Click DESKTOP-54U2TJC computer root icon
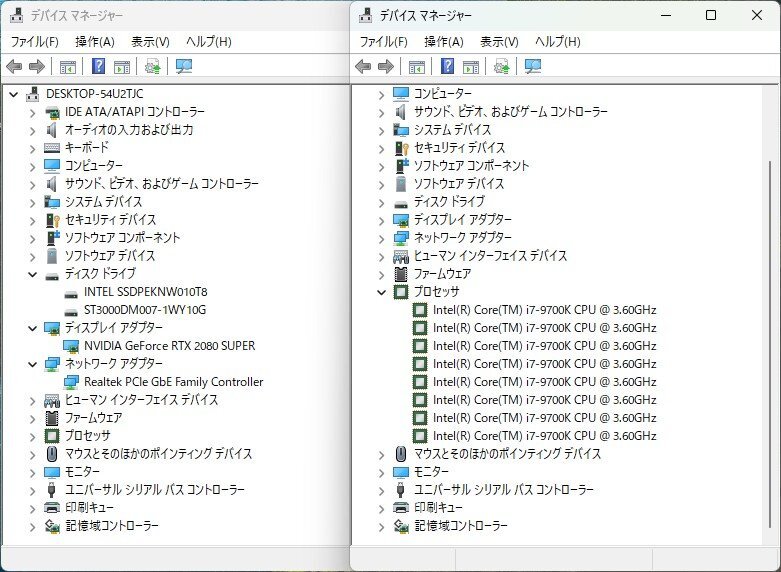 (x=32, y=94)
